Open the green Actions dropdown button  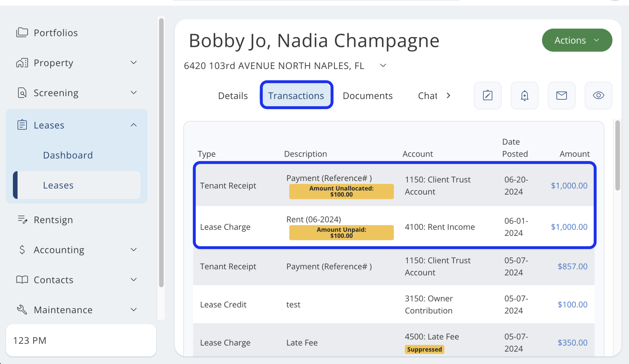[x=577, y=40]
